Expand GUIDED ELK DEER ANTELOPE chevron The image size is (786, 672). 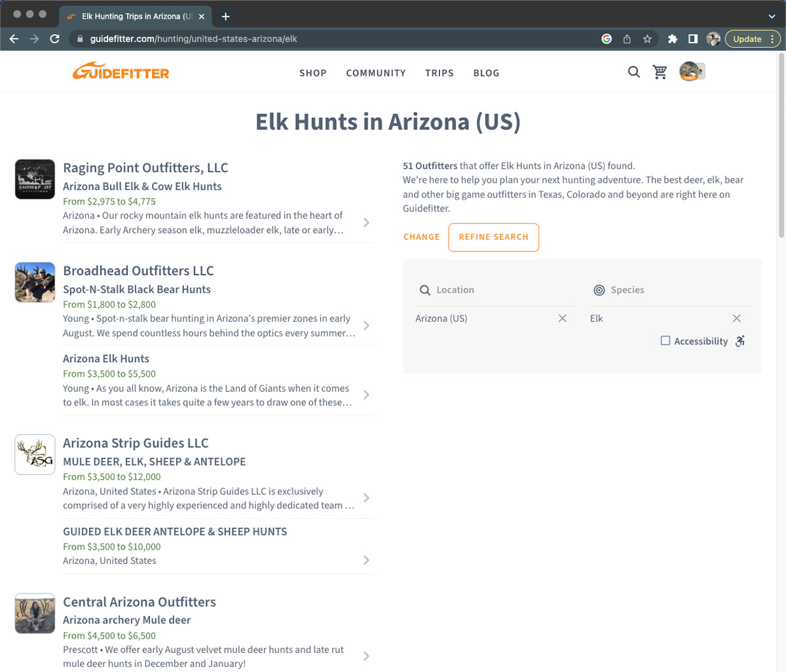click(x=366, y=560)
